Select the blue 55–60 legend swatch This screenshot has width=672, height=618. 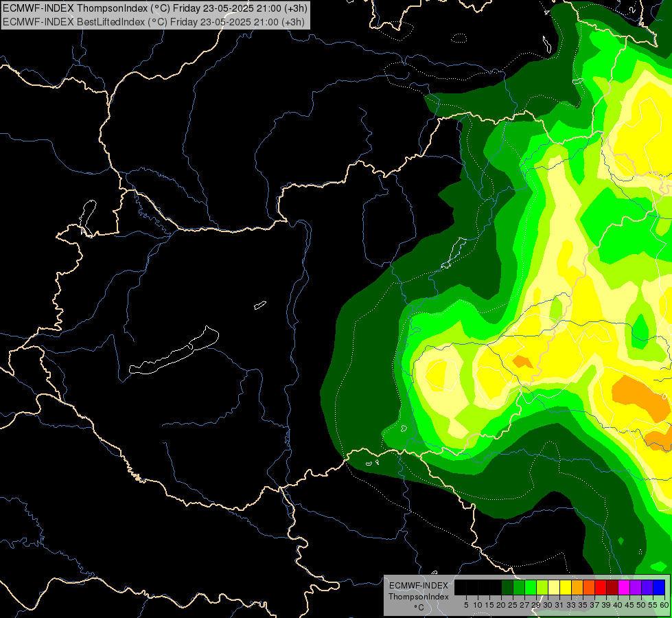[x=659, y=587]
